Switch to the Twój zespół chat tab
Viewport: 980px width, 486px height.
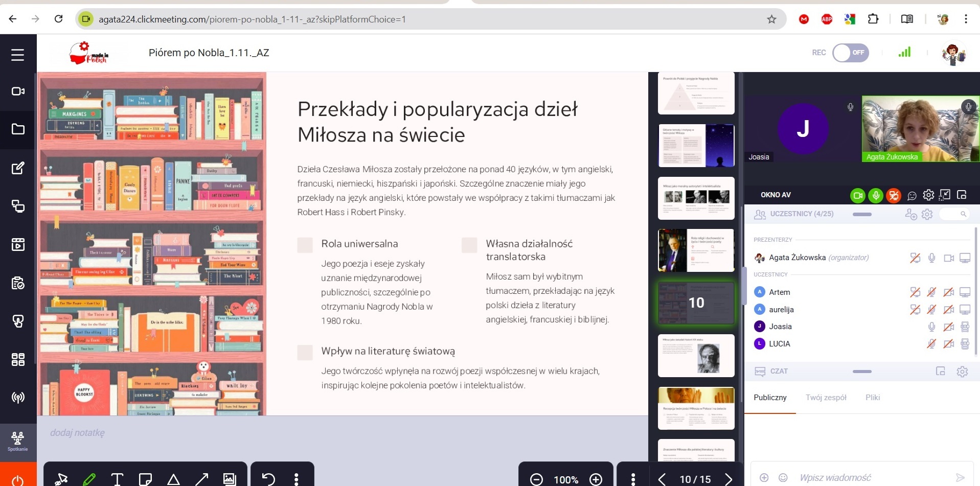tap(826, 398)
